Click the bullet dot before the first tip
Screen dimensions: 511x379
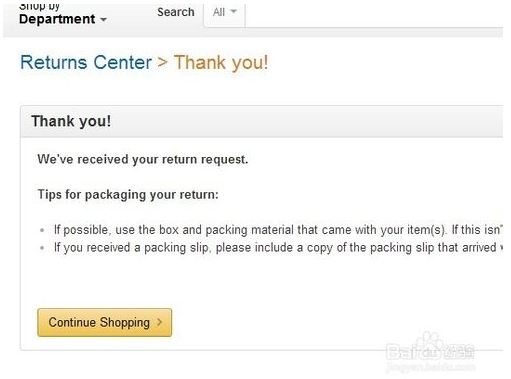(x=42, y=230)
